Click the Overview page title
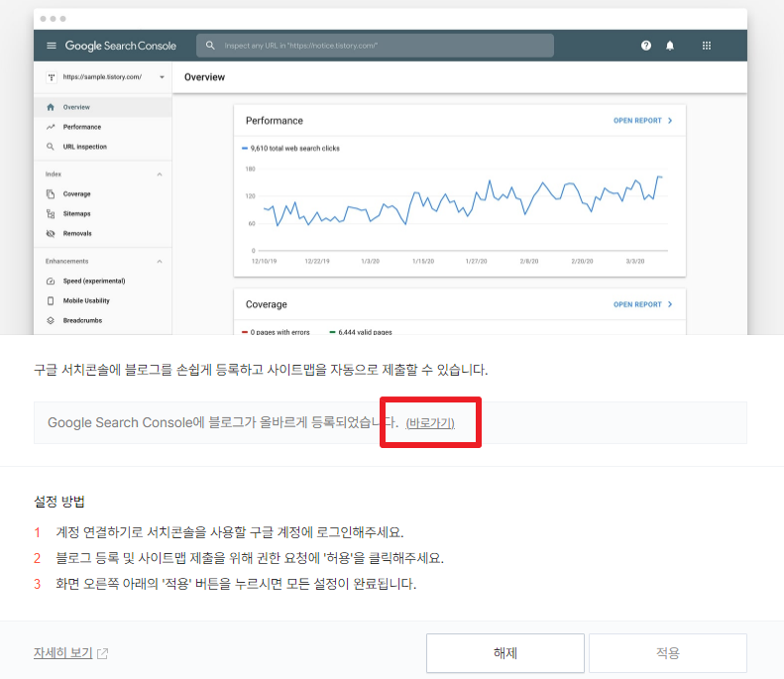The height and width of the screenshot is (679, 784). point(204,77)
